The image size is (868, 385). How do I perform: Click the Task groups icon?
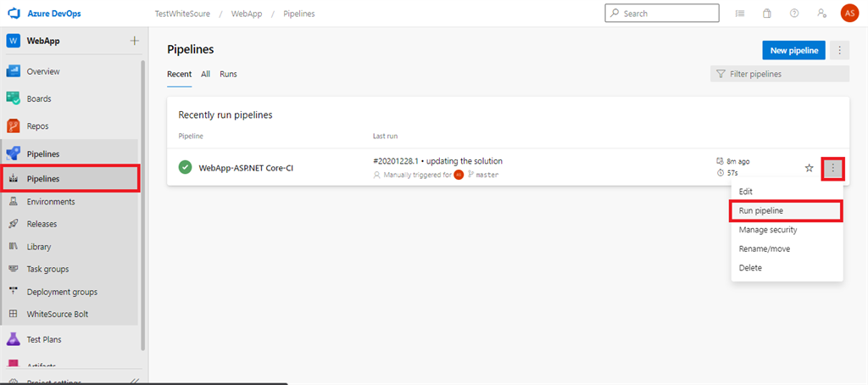(14, 269)
